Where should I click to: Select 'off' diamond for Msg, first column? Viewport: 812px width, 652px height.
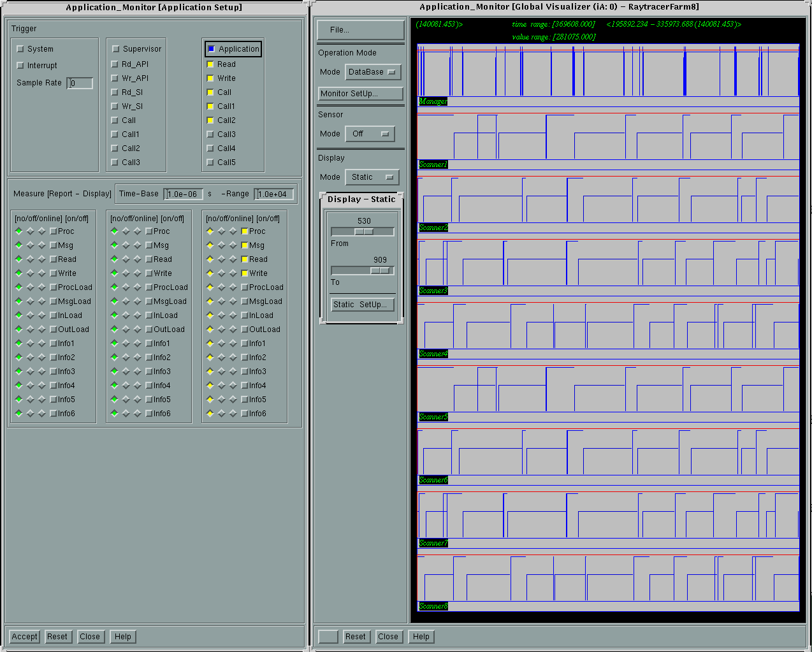[31, 245]
